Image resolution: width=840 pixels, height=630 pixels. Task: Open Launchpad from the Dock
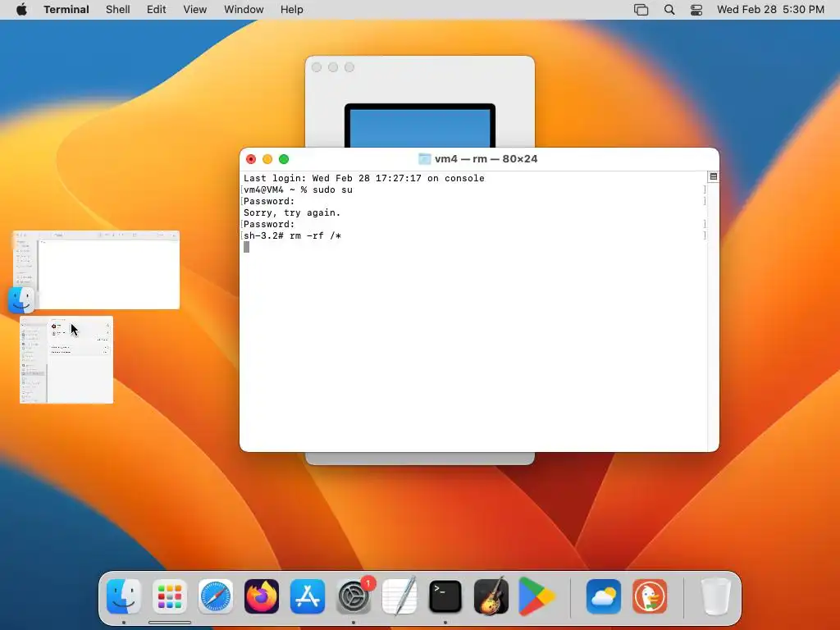coord(170,596)
